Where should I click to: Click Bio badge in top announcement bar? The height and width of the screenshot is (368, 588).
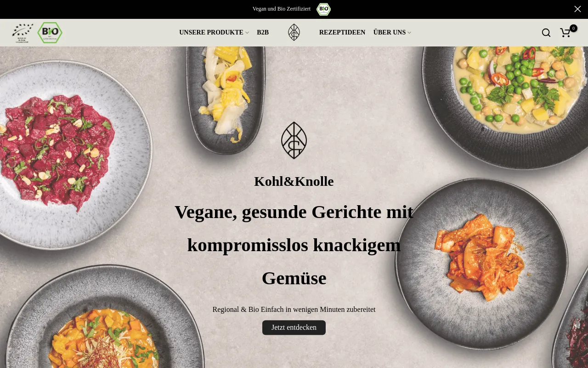(323, 9)
